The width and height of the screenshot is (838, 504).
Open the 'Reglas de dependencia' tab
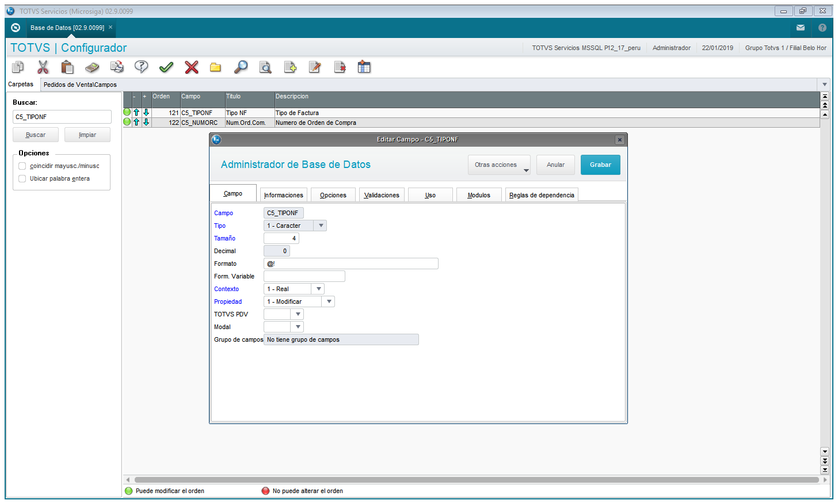point(542,195)
